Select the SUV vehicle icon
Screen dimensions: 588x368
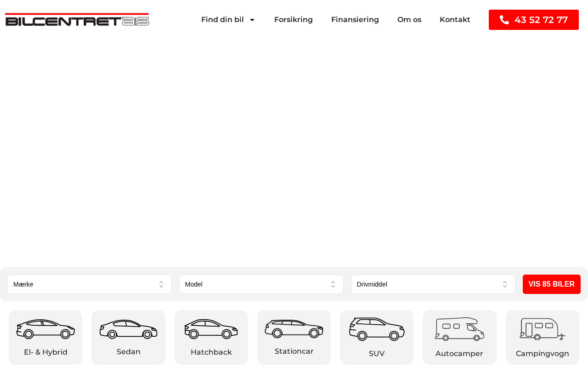377,329
